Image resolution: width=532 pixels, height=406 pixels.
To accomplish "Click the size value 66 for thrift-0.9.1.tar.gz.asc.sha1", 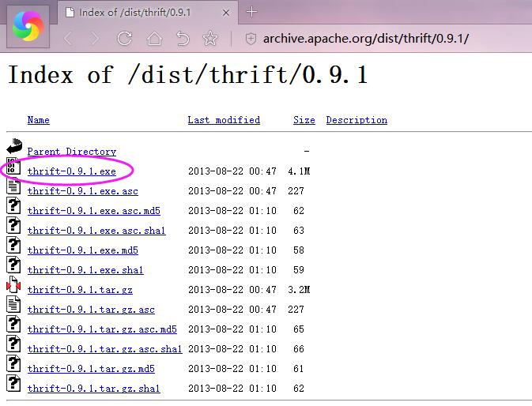I will [299, 348].
